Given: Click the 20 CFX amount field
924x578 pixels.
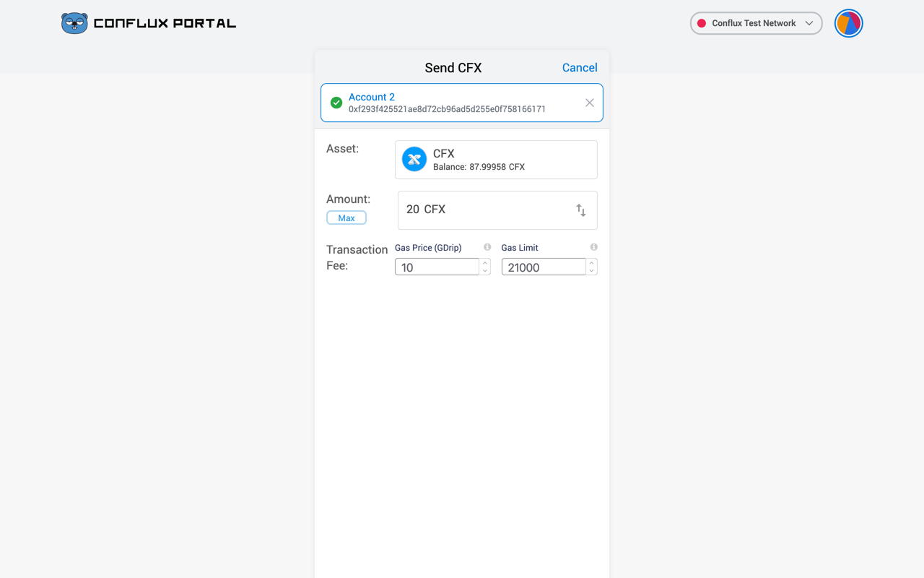Looking at the screenshot, I should click(497, 210).
